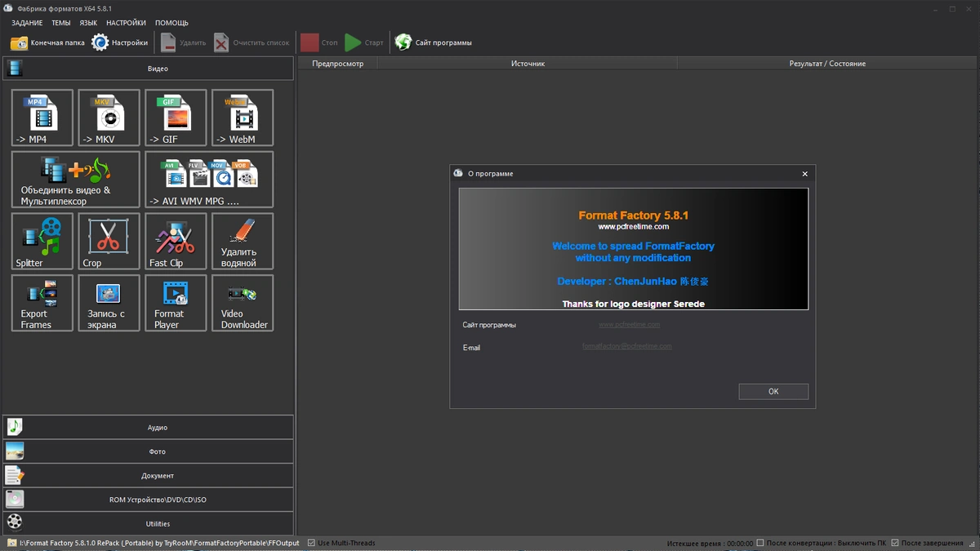This screenshot has width=980, height=551.
Task: Open the -> MP4 conversion tool
Action: pyautogui.click(x=42, y=118)
